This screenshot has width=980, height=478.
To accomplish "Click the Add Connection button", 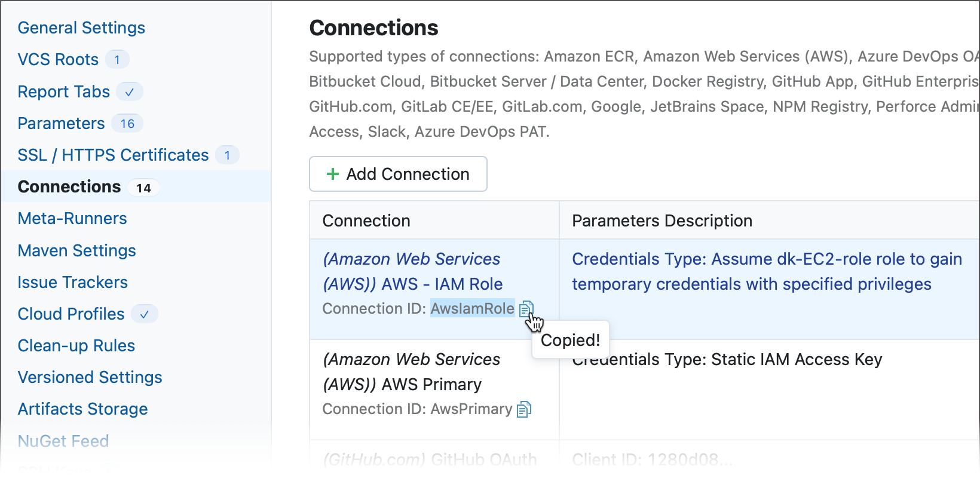I will pos(398,174).
